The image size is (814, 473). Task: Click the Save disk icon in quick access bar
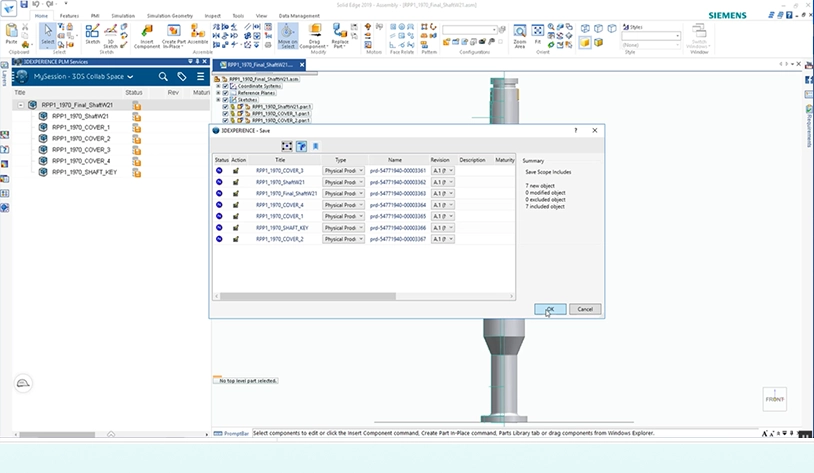pyautogui.click(x=24, y=4)
